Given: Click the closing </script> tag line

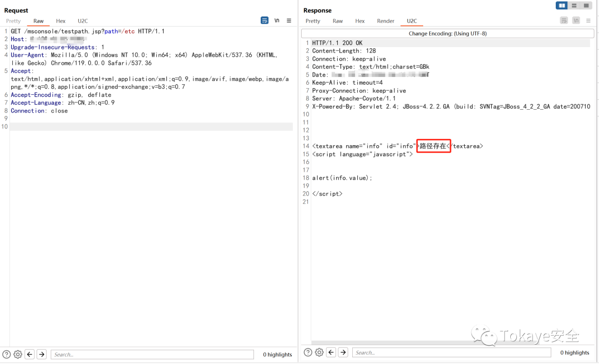Looking at the screenshot, I should tap(327, 194).
